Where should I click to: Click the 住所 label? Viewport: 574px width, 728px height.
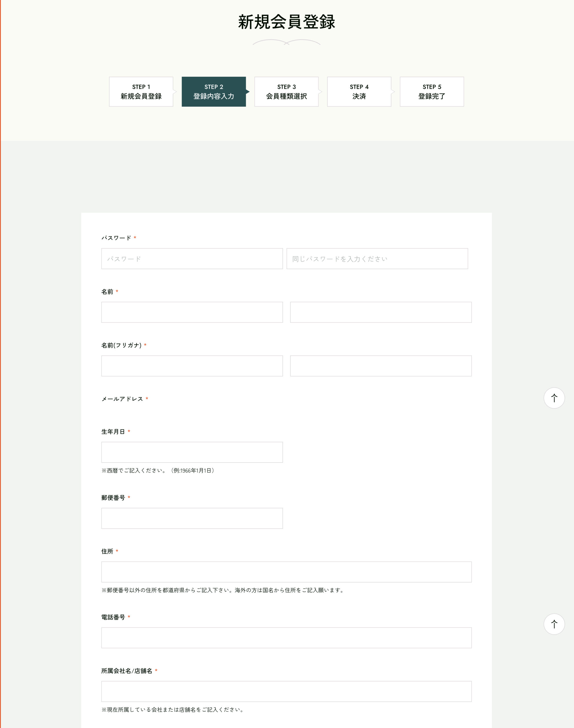click(x=107, y=551)
